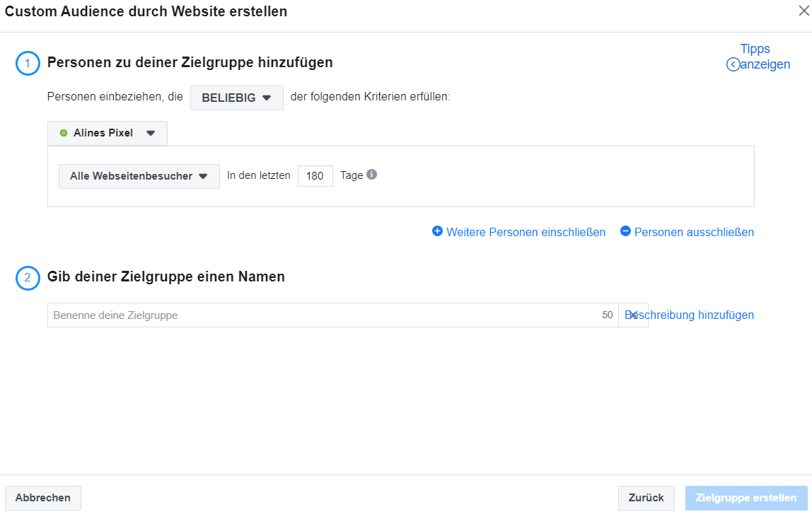Show tips via Tipps anzeigen link

click(765, 57)
